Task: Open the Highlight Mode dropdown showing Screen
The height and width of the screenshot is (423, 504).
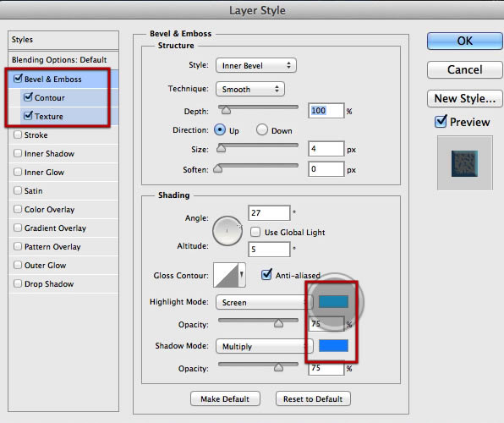Action: [x=264, y=302]
